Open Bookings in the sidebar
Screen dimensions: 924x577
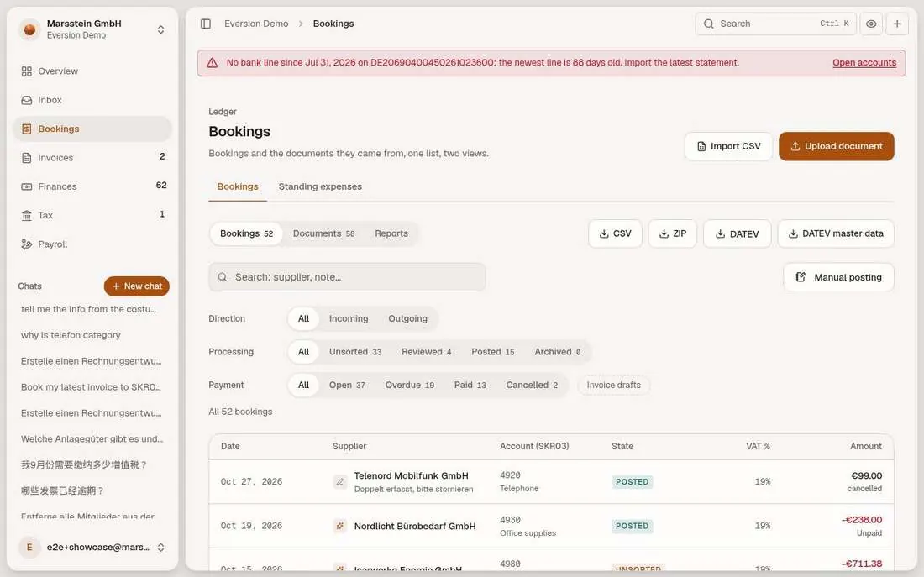92,129
